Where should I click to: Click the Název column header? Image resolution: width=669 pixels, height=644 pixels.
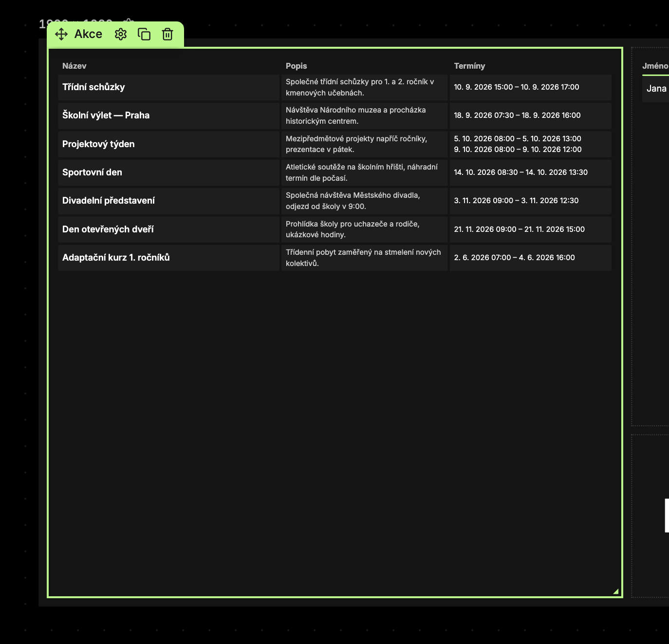(x=74, y=66)
